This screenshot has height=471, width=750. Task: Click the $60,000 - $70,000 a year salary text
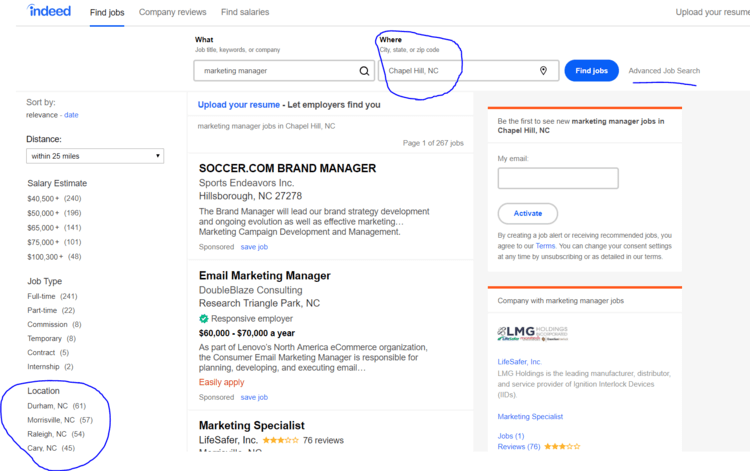247,333
